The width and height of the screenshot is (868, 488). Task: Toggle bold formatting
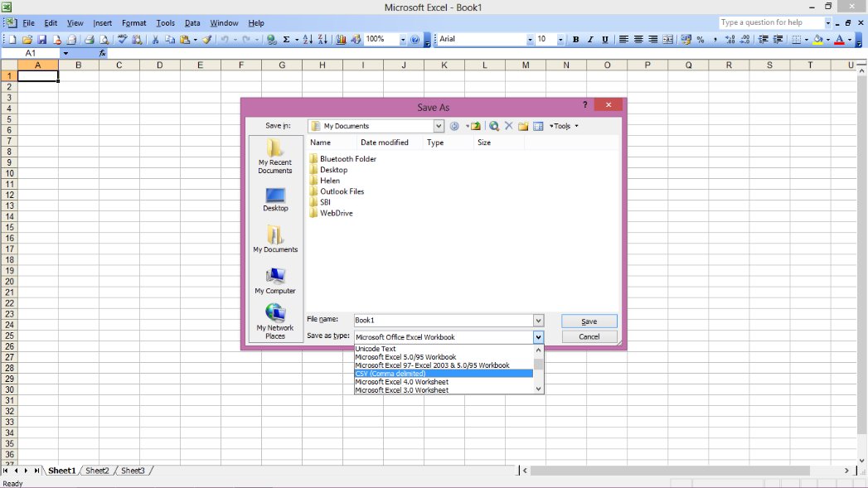575,39
